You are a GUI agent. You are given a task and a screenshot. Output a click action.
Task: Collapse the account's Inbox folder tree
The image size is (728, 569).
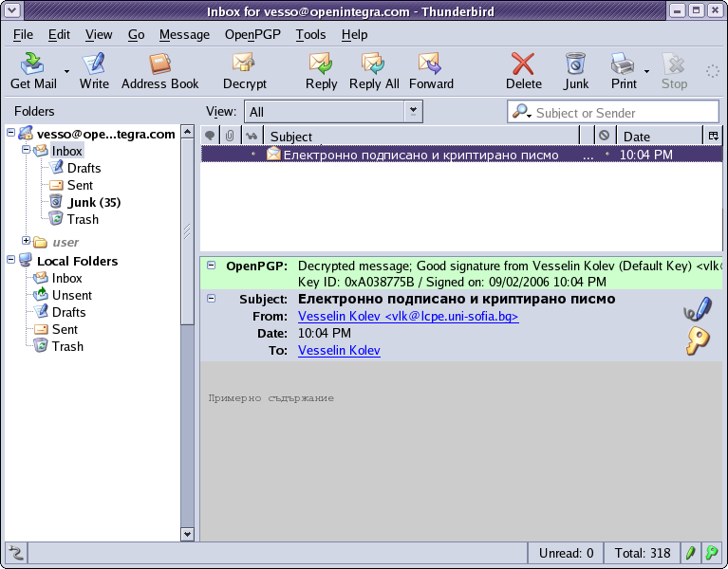[x=26, y=150]
